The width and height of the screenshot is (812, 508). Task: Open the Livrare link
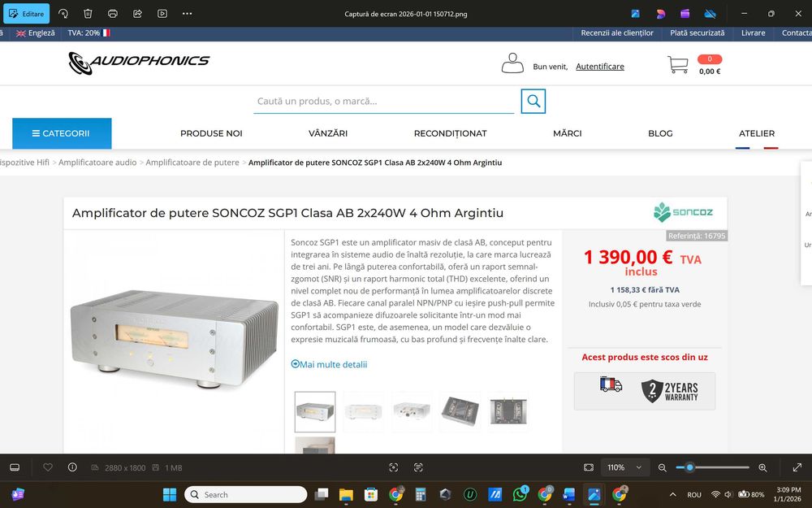point(753,33)
